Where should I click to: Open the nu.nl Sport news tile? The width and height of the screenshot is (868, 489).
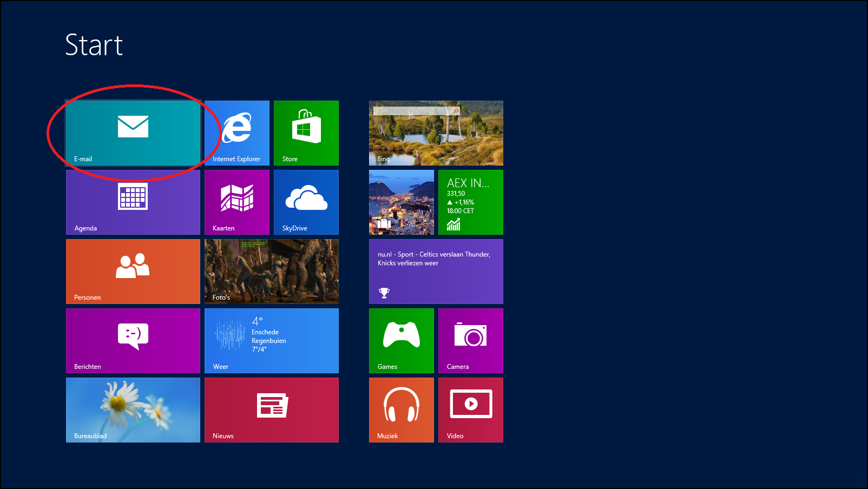(436, 272)
